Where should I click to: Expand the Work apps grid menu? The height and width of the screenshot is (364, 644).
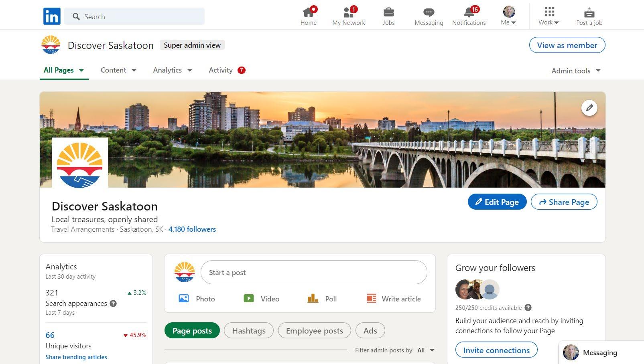click(x=549, y=16)
